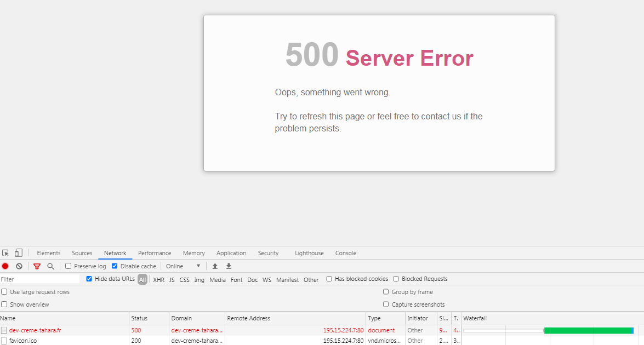Check Blocked Requests checkbox
Screen dimensions: 644x345
pyautogui.click(x=396, y=279)
